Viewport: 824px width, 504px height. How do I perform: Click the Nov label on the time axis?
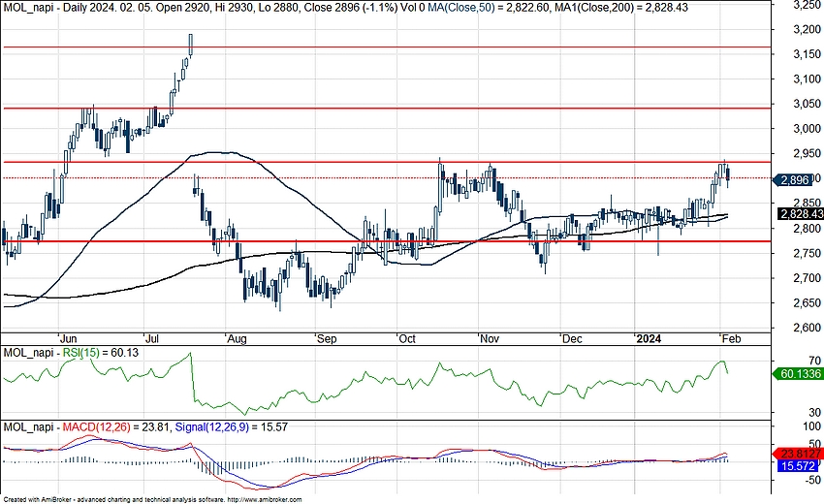pos(490,339)
